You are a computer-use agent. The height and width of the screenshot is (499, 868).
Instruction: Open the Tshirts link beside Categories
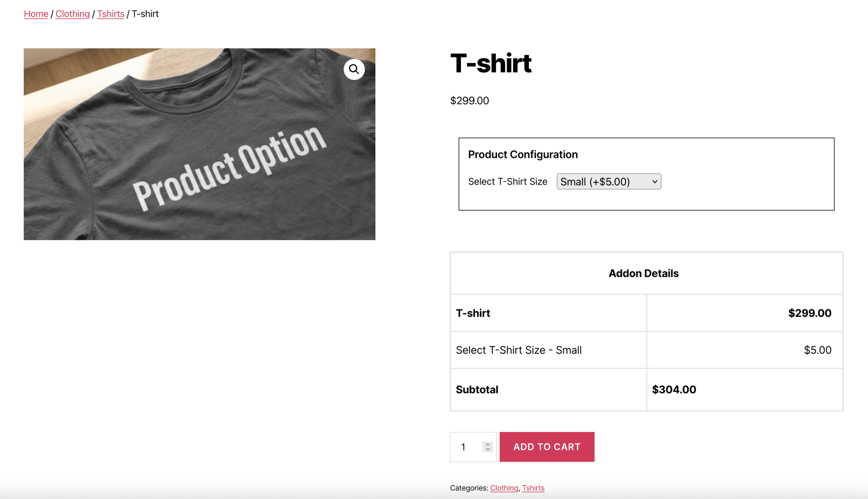coord(533,488)
